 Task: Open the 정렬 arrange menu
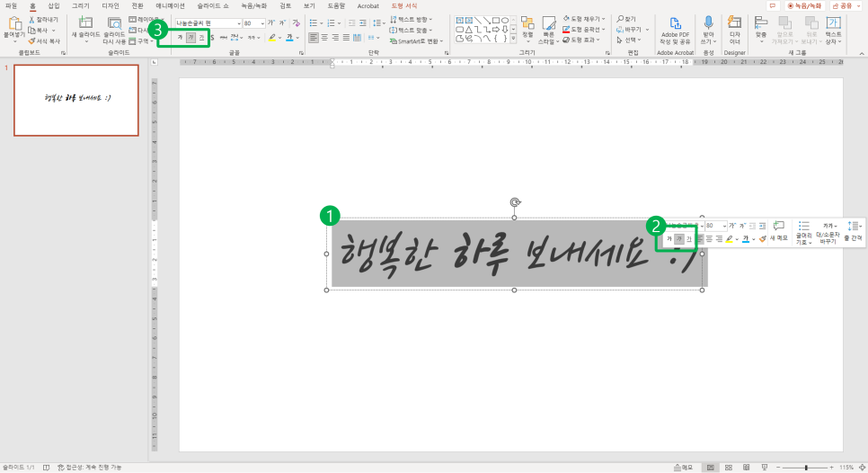point(527,30)
